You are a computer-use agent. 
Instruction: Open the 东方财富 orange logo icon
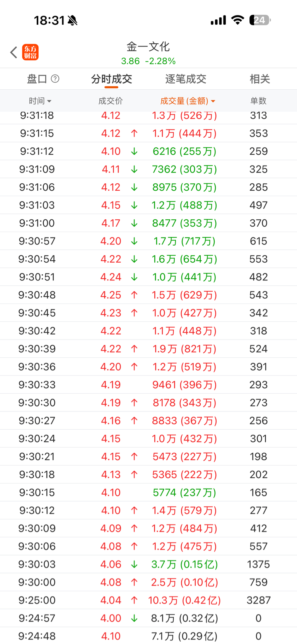point(31,52)
